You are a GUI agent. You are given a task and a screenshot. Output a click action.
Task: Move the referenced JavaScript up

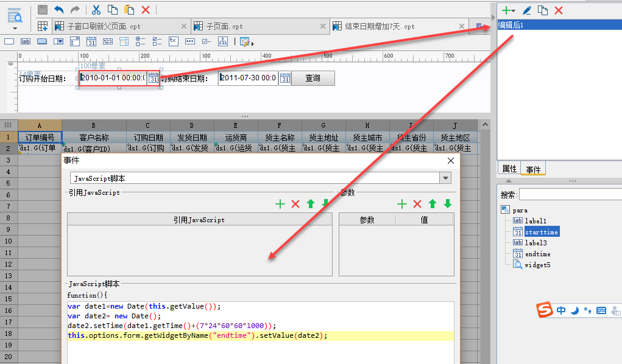tap(311, 204)
